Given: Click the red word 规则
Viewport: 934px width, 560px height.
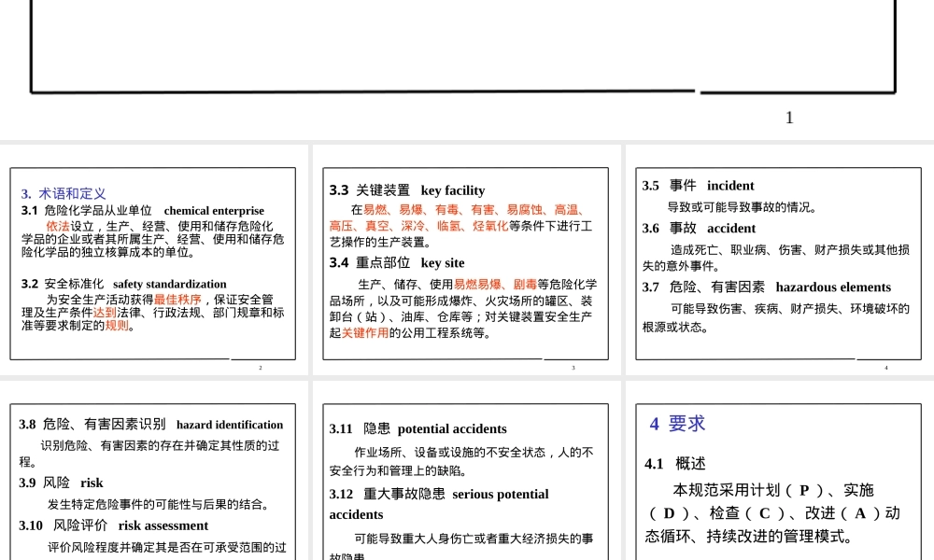Looking at the screenshot, I should [x=117, y=326].
